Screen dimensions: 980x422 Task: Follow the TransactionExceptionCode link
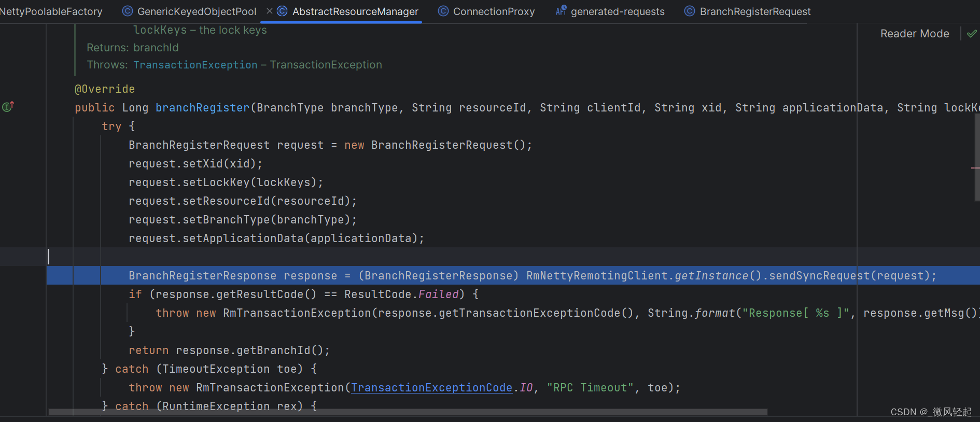click(x=431, y=388)
